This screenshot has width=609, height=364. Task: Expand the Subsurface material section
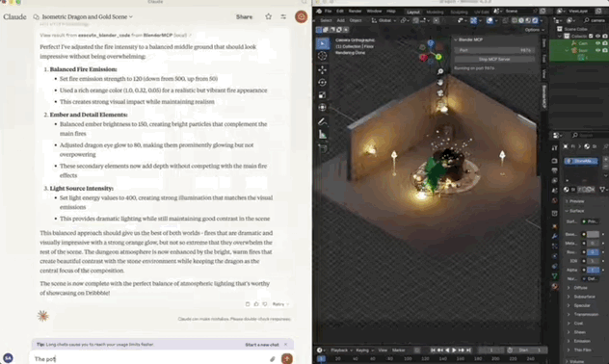pyautogui.click(x=584, y=297)
